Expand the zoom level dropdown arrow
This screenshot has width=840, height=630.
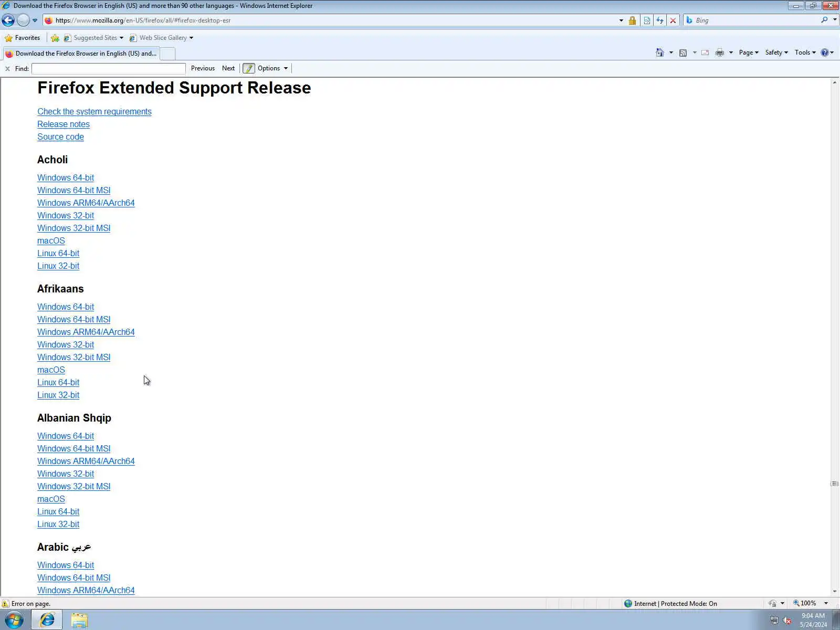pyautogui.click(x=826, y=603)
